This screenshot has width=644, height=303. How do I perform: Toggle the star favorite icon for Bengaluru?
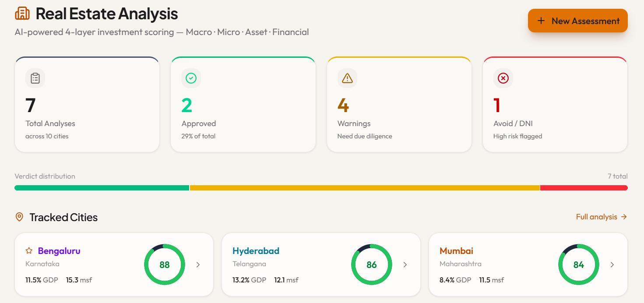(x=29, y=251)
